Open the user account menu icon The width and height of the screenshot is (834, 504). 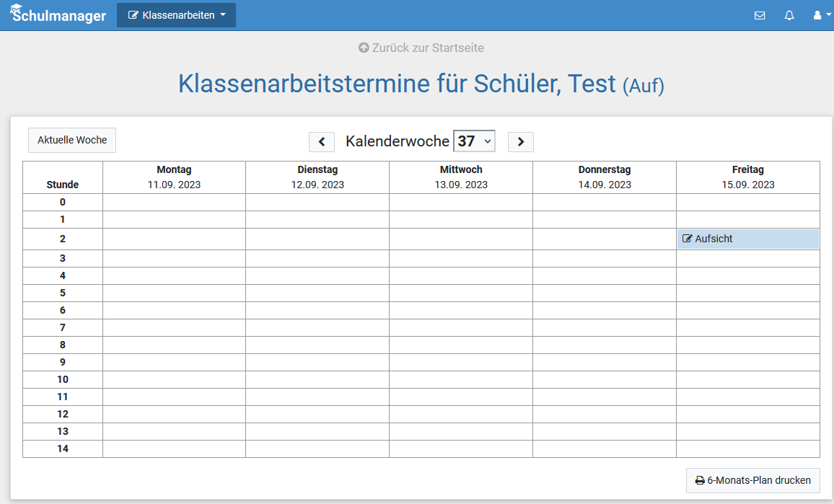click(x=817, y=15)
